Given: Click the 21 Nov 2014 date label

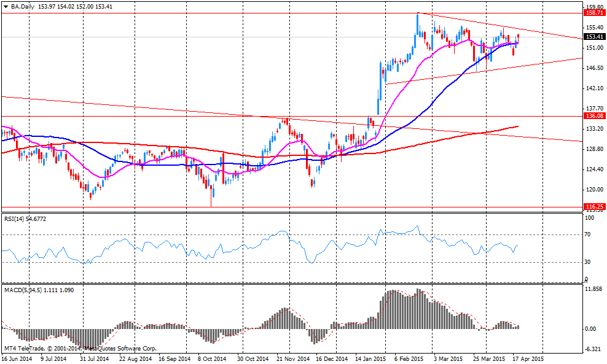Looking at the screenshot, I should tap(293, 359).
